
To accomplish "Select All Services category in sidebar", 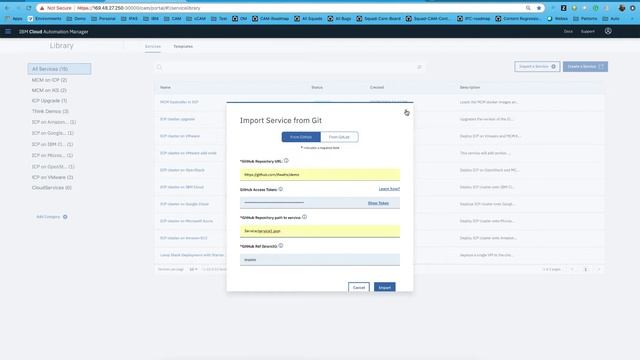I will (x=59, y=69).
